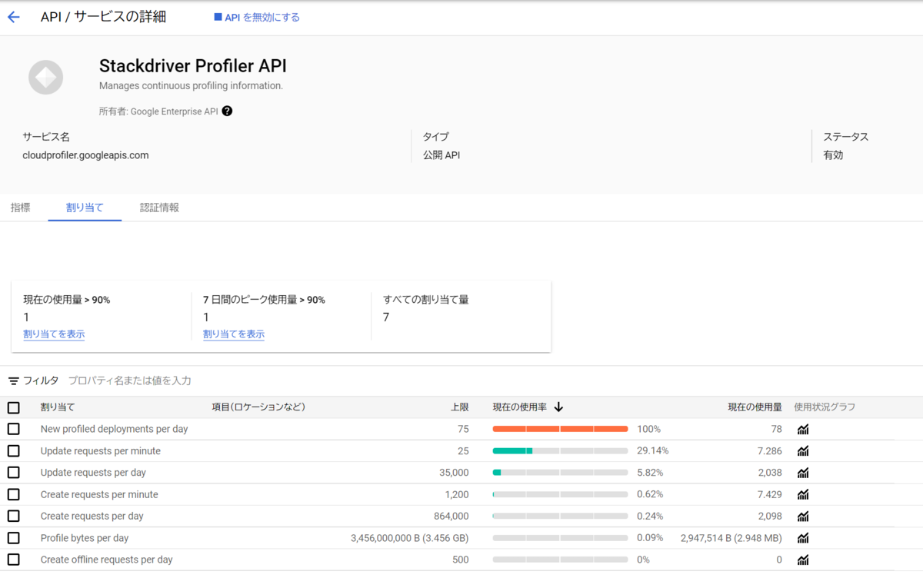The width and height of the screenshot is (923, 588).
Task: Click the 100% usage bar for New profiled deployments
Action: (x=560, y=429)
